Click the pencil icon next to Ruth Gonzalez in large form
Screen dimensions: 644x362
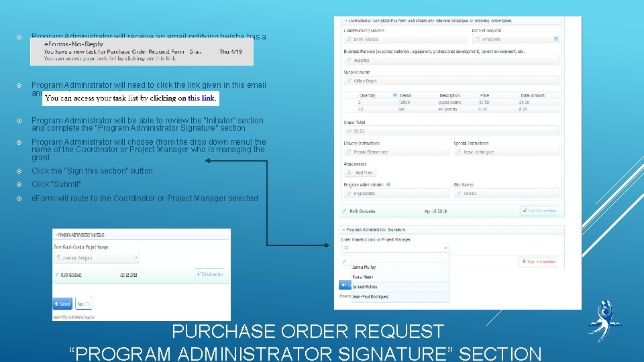pos(344,211)
